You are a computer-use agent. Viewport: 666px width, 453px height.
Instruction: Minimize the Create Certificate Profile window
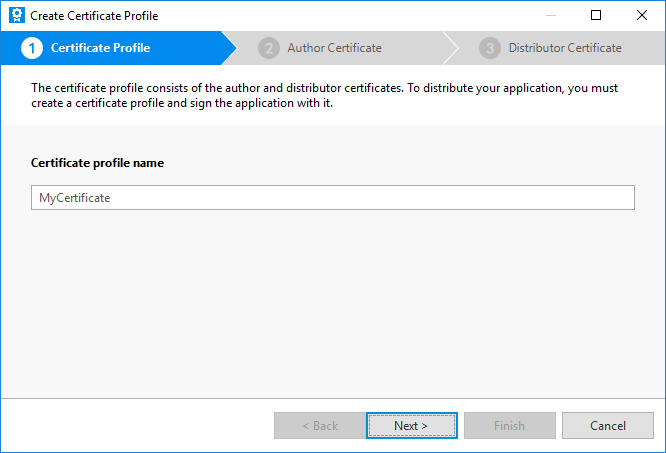pyautogui.click(x=550, y=15)
